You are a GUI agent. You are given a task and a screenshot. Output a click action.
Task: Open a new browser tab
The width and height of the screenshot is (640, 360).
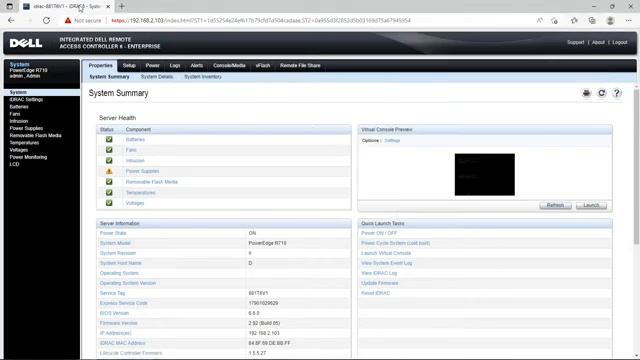point(122,7)
